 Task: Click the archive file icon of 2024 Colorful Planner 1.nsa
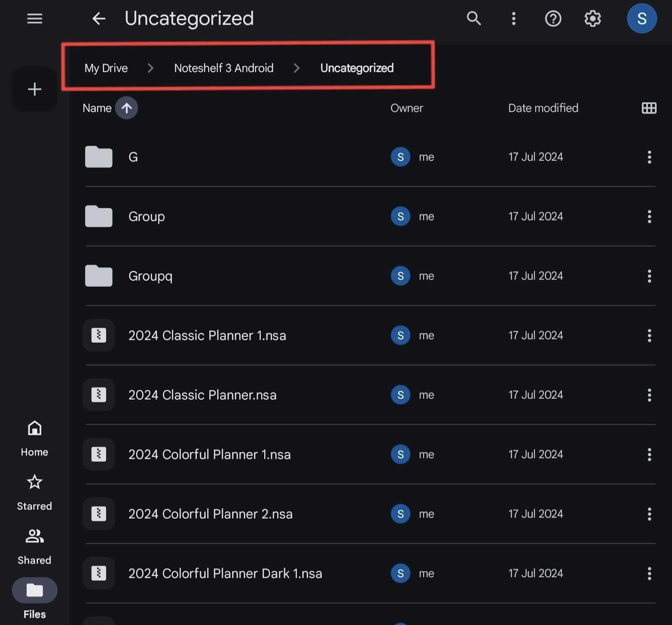pyautogui.click(x=98, y=454)
